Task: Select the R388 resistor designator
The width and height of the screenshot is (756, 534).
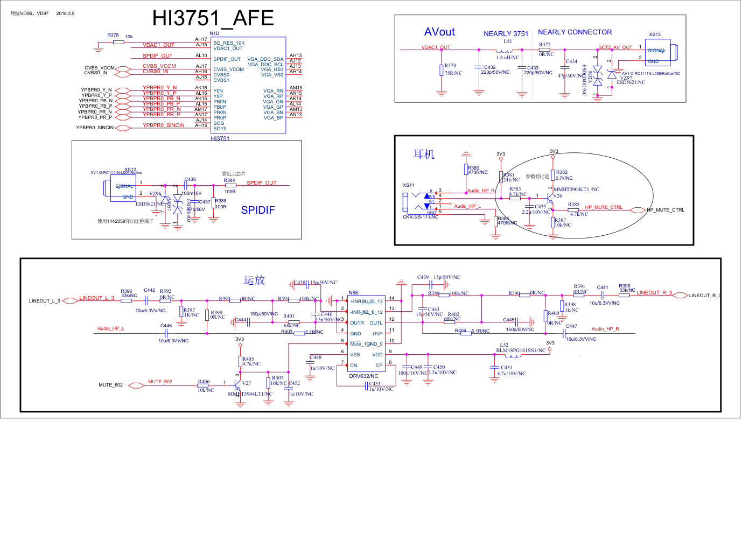Action: coord(221,201)
